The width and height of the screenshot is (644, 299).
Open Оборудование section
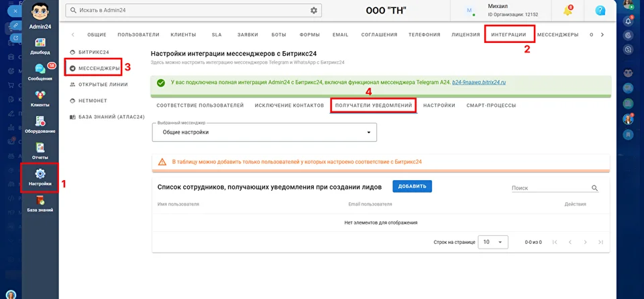pos(40,124)
